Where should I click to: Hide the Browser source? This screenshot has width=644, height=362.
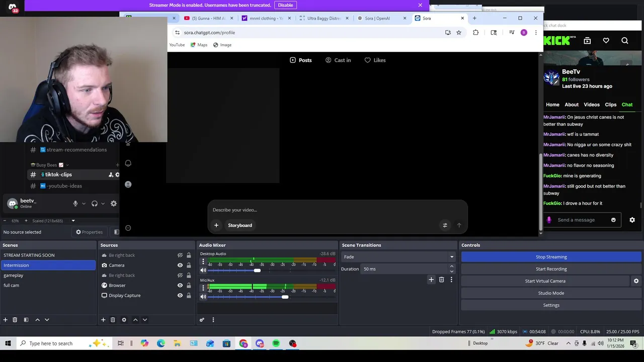click(x=180, y=286)
